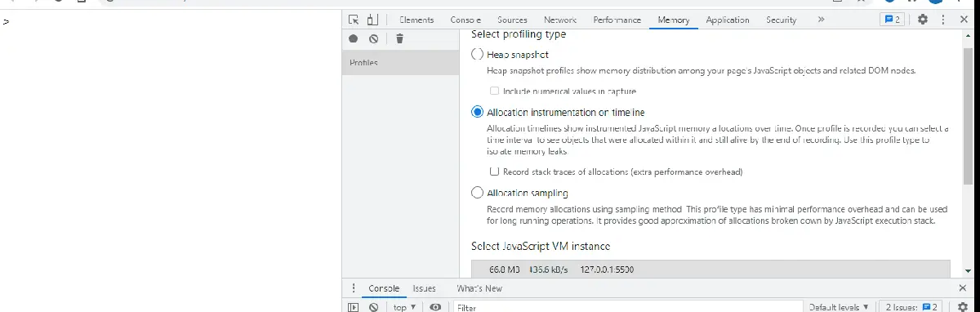
Task: Enable Include numerical values in capture
Action: coord(494,91)
